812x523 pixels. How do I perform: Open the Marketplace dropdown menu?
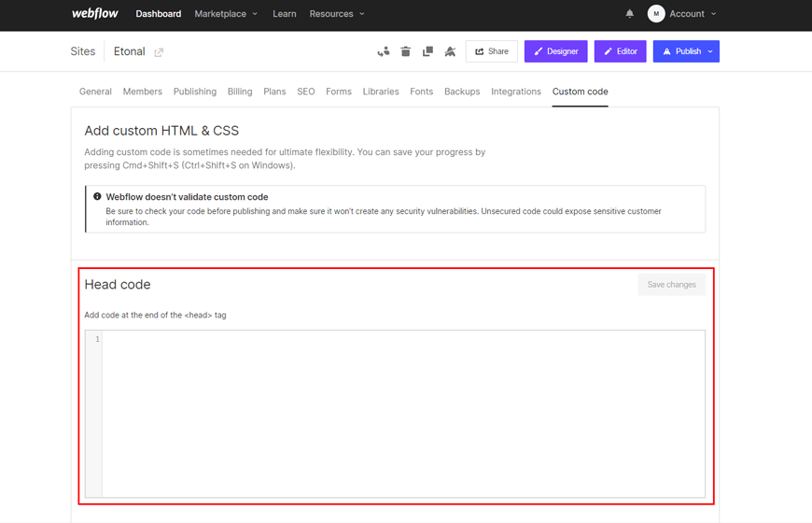click(x=226, y=14)
